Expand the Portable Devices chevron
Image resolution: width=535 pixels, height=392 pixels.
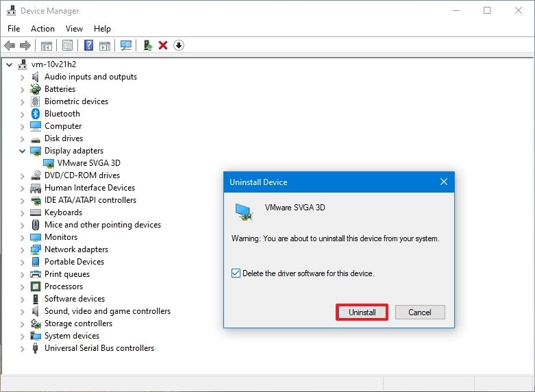tap(22, 262)
